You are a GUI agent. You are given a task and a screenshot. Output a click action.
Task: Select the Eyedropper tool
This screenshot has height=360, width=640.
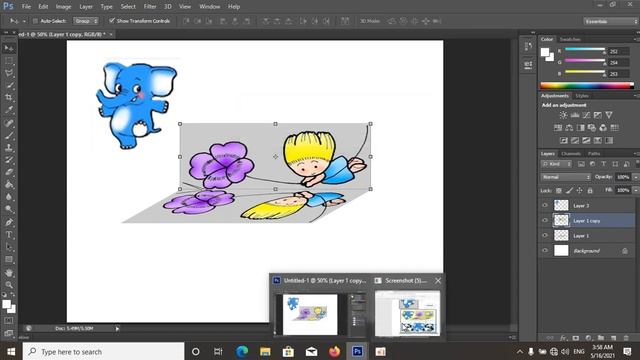(9, 110)
